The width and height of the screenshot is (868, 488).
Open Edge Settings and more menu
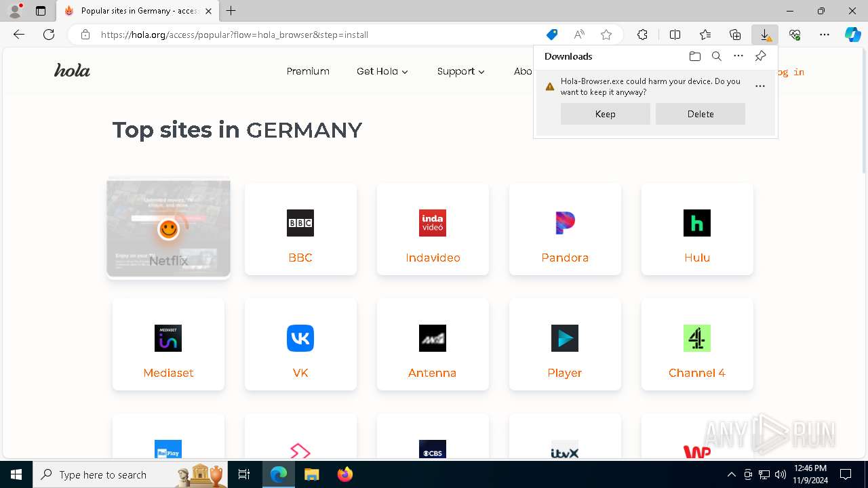pos(825,35)
